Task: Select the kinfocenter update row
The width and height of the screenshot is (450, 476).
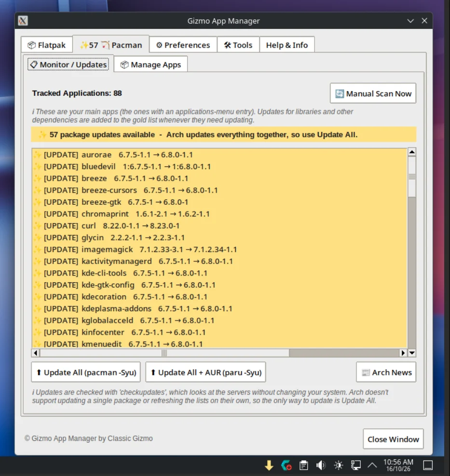Action: coord(219,332)
